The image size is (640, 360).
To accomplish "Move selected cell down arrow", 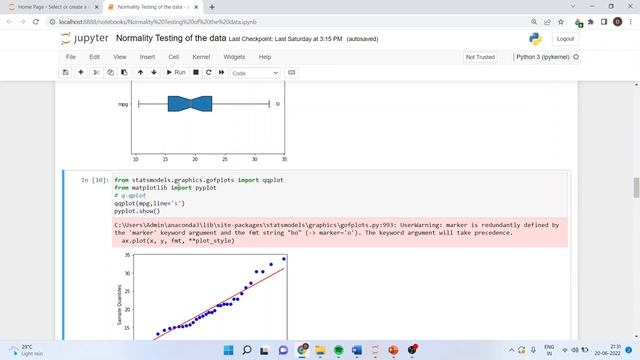I will tap(154, 73).
